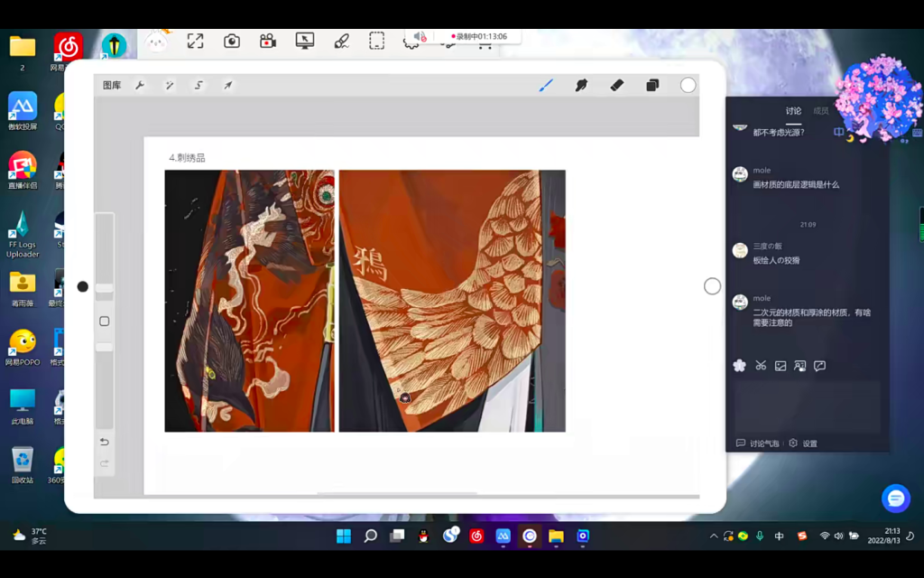Select the eraser tool
The image size is (924, 578).
(617, 85)
